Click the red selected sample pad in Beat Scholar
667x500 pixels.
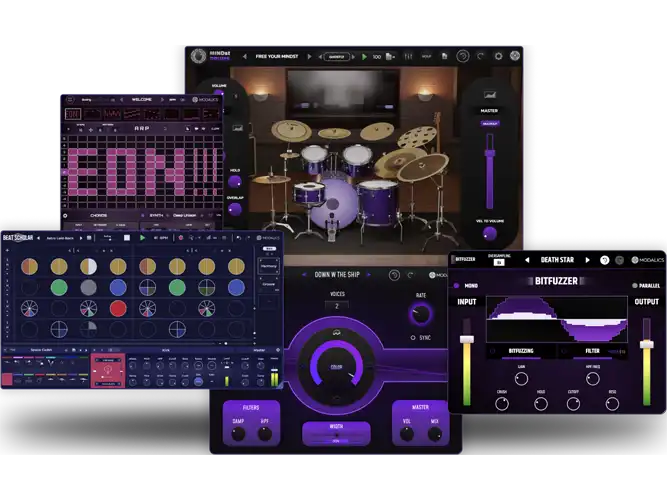(108, 370)
